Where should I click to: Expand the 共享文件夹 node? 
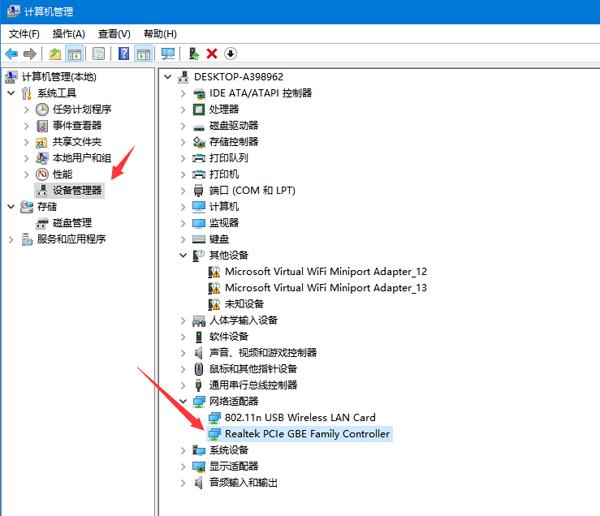coord(26,142)
